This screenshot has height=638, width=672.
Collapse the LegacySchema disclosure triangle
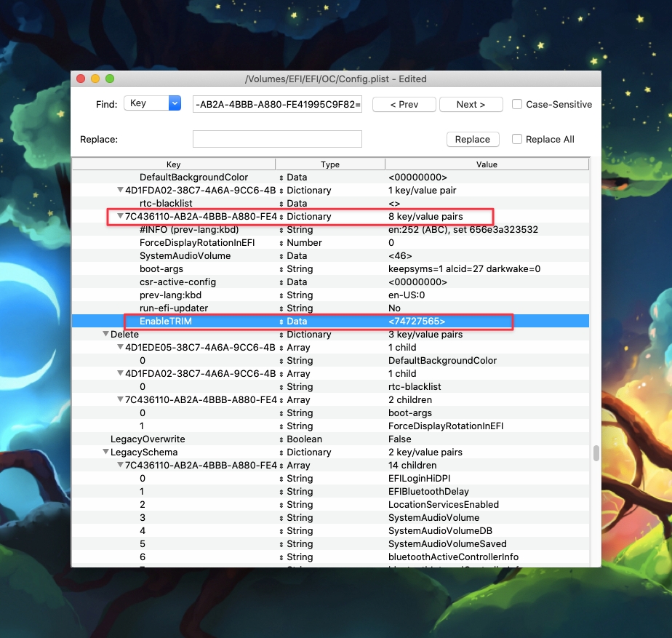pos(105,452)
